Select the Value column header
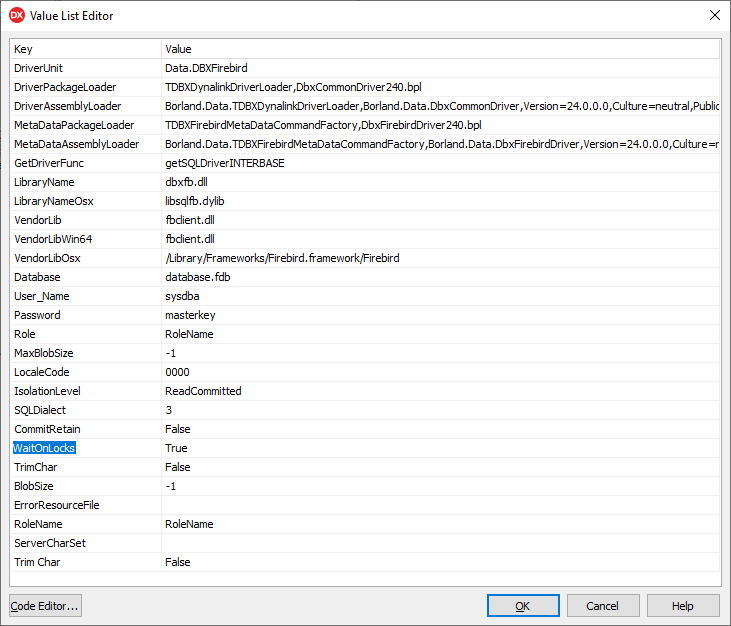The image size is (731, 626). (441, 49)
